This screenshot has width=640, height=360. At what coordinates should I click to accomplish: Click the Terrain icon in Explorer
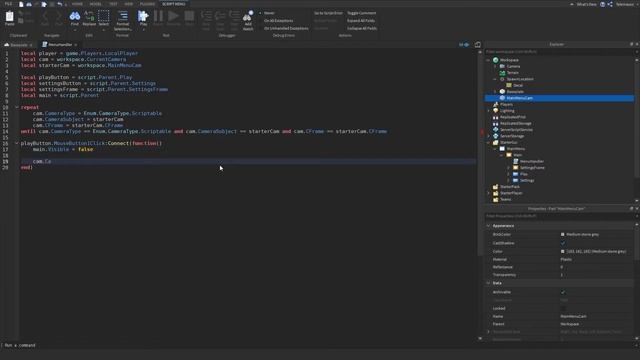[x=502, y=73]
